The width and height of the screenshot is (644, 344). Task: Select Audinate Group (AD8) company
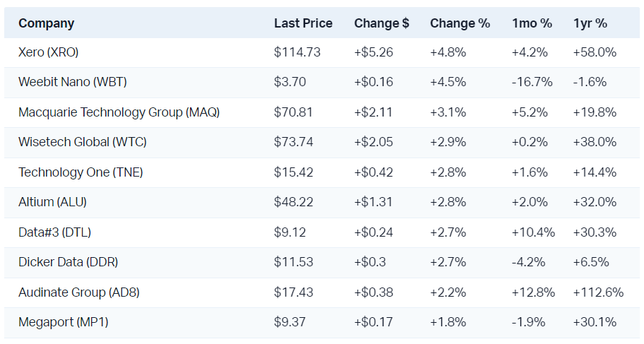[x=79, y=292]
